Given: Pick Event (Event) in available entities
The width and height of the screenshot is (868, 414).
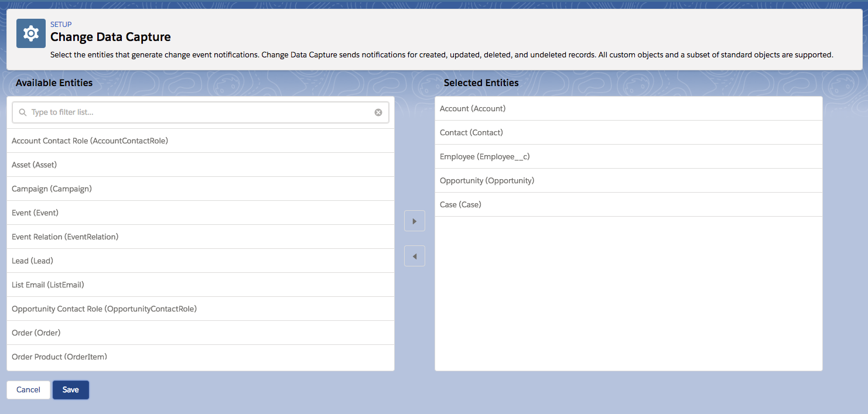Looking at the screenshot, I should (35, 213).
